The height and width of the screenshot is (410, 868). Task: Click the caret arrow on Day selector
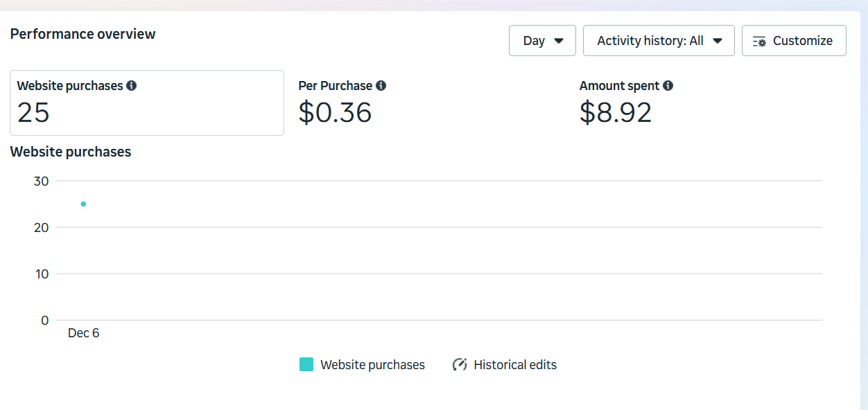tap(559, 41)
